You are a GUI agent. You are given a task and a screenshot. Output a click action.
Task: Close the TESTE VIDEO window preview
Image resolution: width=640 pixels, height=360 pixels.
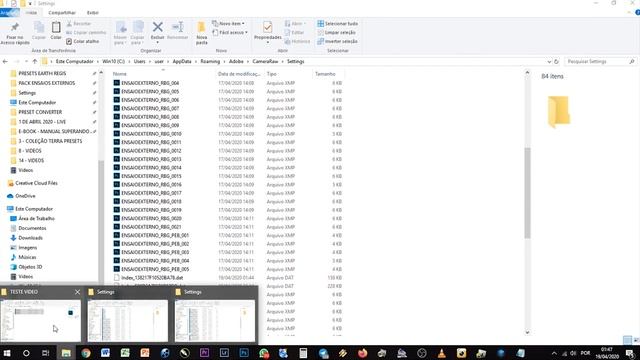(x=78, y=292)
